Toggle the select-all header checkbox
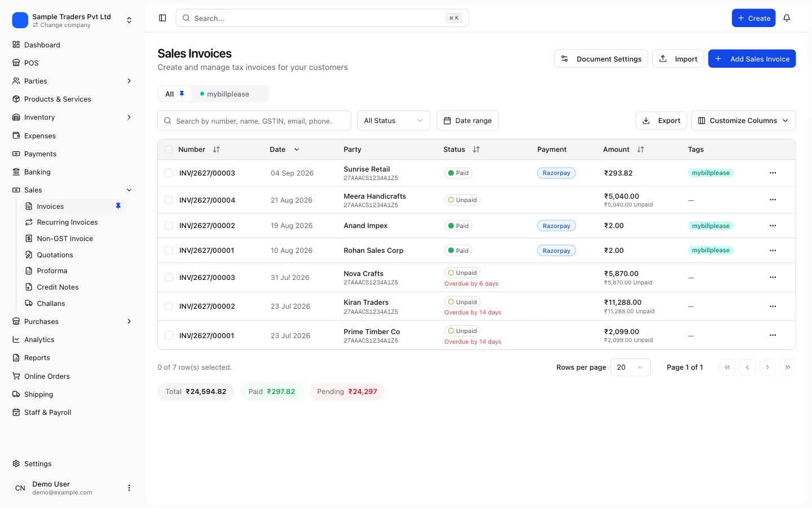This screenshot has height=508, width=812. pos(169,150)
